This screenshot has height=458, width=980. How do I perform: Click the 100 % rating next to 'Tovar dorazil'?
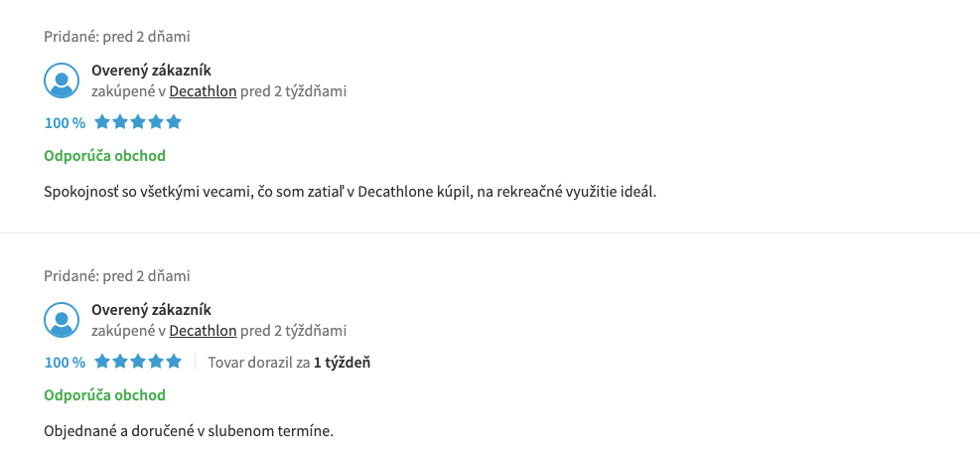(x=65, y=363)
